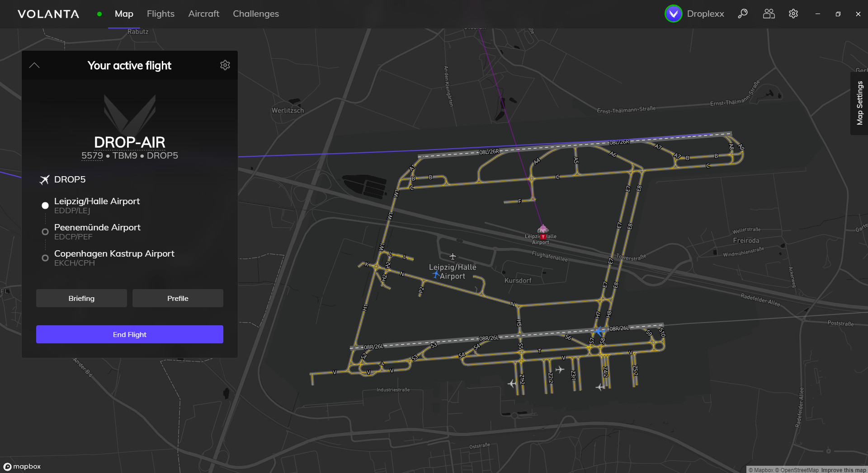
Task: Open the OpenStreetMap attribution link
Action: coord(797,470)
